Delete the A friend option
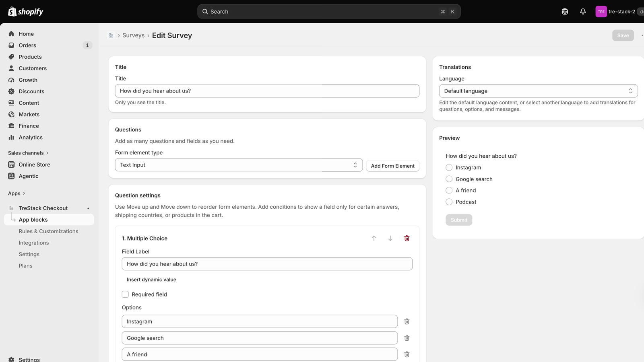This screenshot has width=644, height=362. [x=407, y=354]
